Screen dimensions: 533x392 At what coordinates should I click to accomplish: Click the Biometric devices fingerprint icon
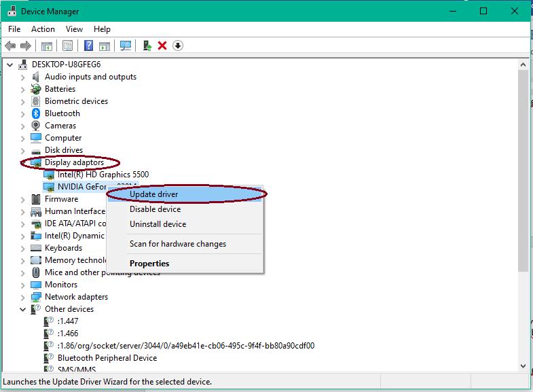point(36,101)
